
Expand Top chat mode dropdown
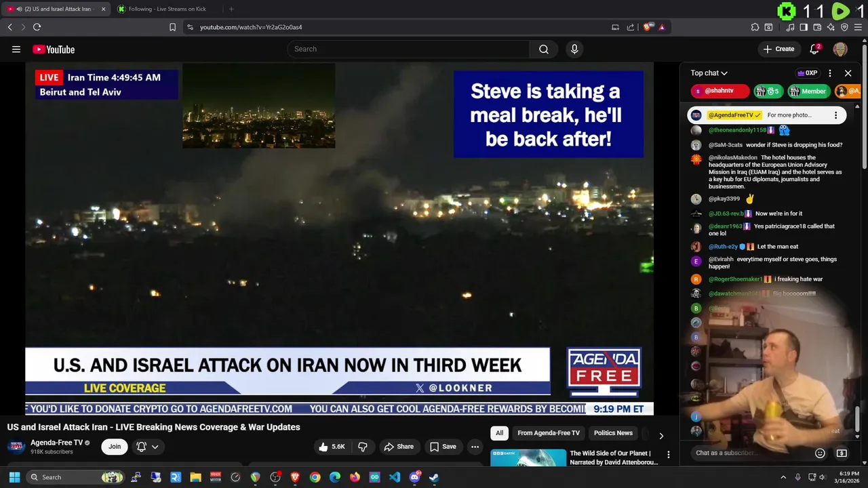point(709,73)
